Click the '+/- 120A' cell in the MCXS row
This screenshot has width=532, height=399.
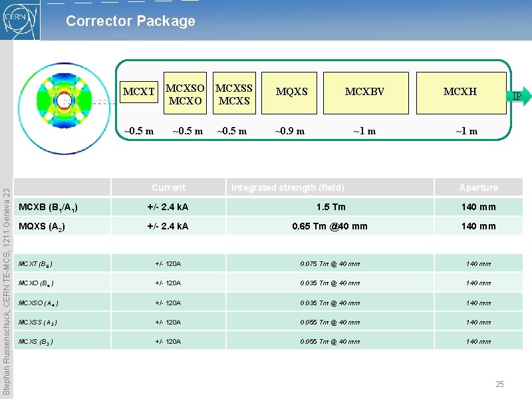coord(169,341)
